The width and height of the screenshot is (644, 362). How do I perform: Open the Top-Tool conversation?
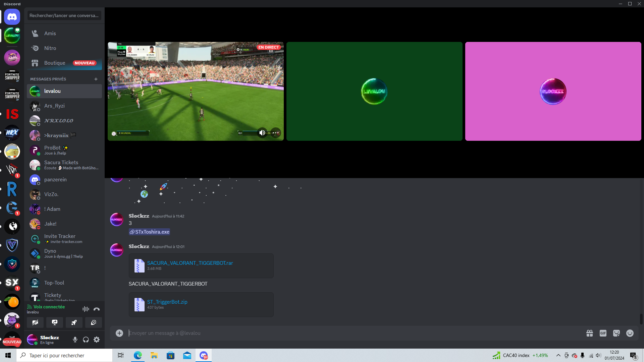coord(64,283)
